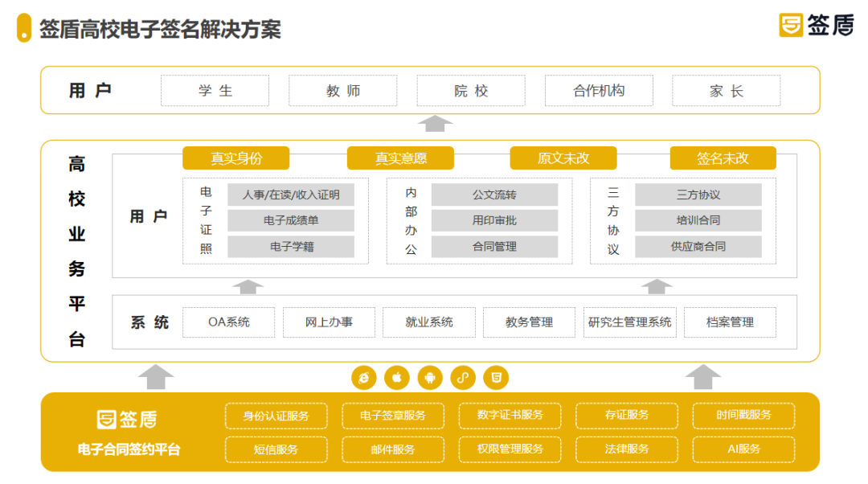Image resolution: width=868 pixels, height=484 pixels.
Task: Open the OA系统 box
Action: click(229, 322)
